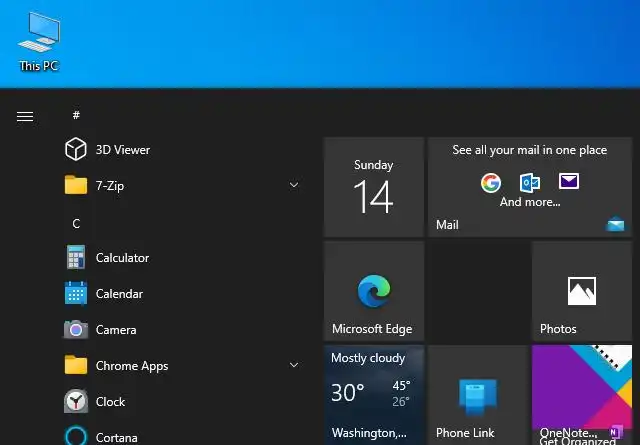The width and height of the screenshot is (640, 445).
Task: Launch 3D Viewer cube icon
Action: click(x=76, y=149)
